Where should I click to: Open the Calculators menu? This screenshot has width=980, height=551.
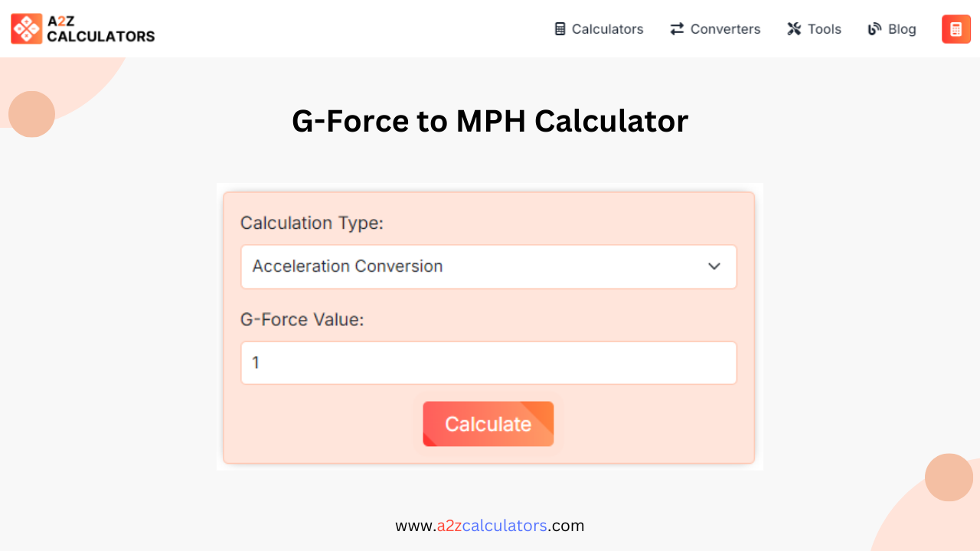599,28
